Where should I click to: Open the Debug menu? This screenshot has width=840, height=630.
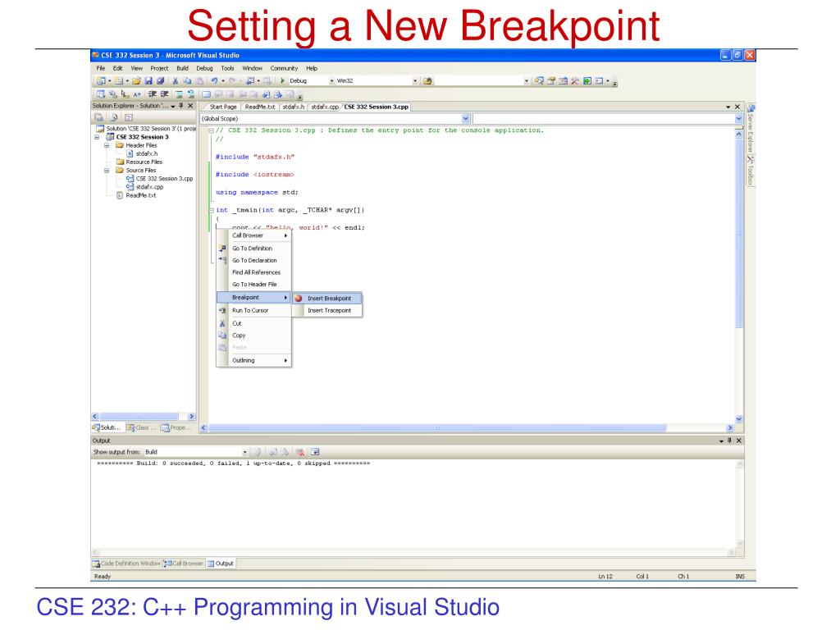204,68
